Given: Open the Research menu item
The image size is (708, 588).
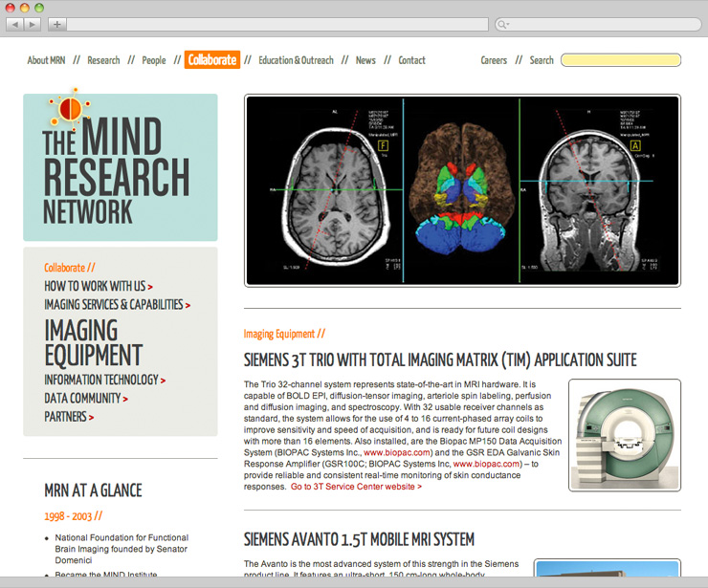Looking at the screenshot, I should point(103,60).
